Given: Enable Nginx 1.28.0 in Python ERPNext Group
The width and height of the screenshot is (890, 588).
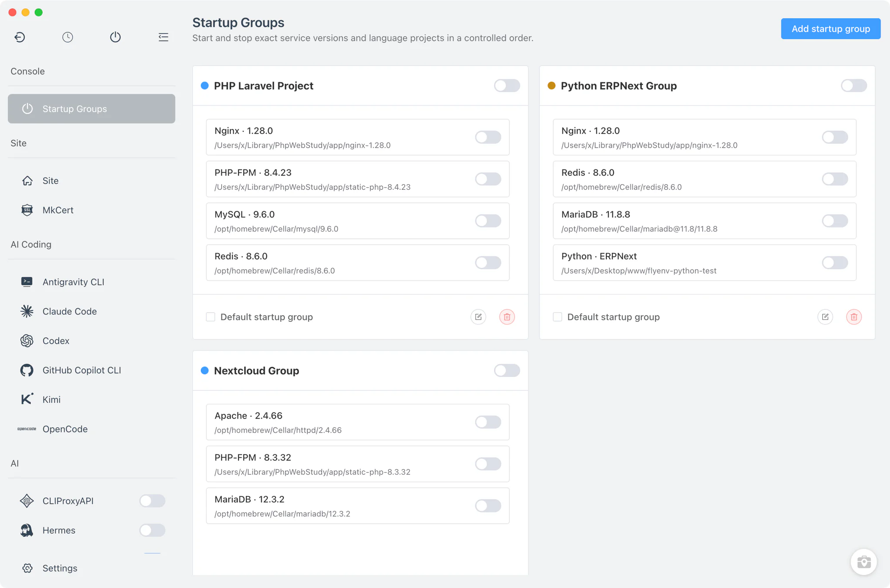Looking at the screenshot, I should (835, 137).
